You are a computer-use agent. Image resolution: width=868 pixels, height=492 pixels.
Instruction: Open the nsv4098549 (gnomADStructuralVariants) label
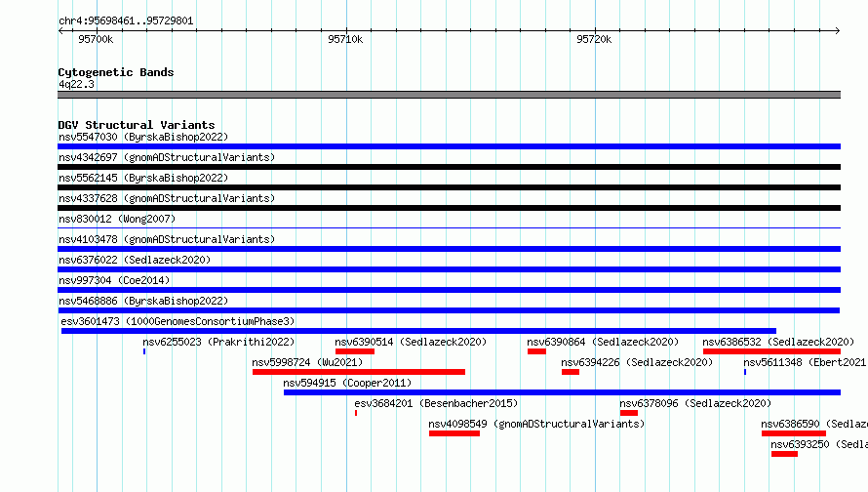[536, 424]
